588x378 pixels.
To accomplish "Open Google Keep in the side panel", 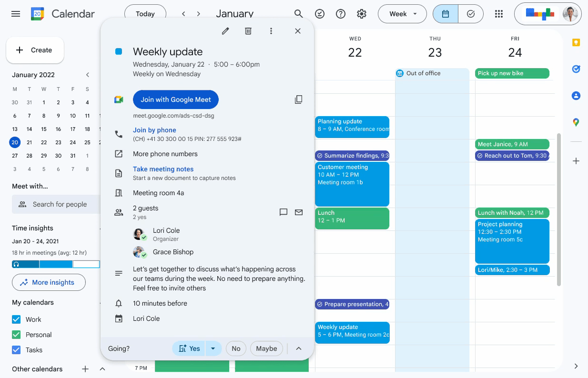I will (576, 43).
